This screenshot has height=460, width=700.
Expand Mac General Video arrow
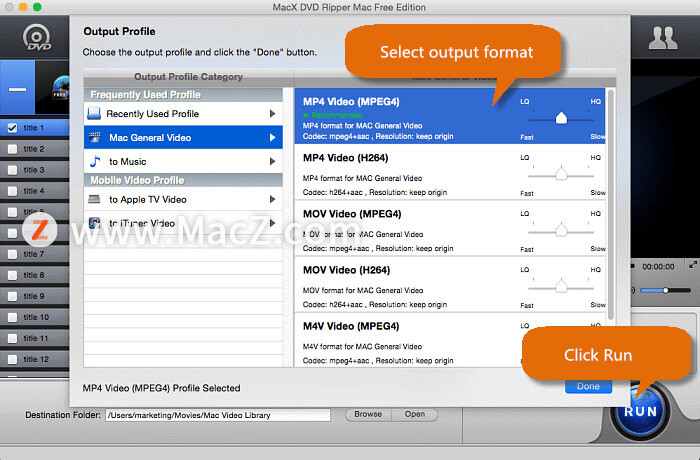click(272, 138)
